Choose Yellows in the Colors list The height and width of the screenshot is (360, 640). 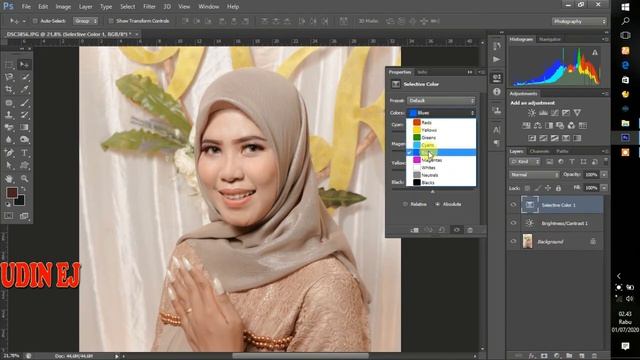click(x=441, y=130)
